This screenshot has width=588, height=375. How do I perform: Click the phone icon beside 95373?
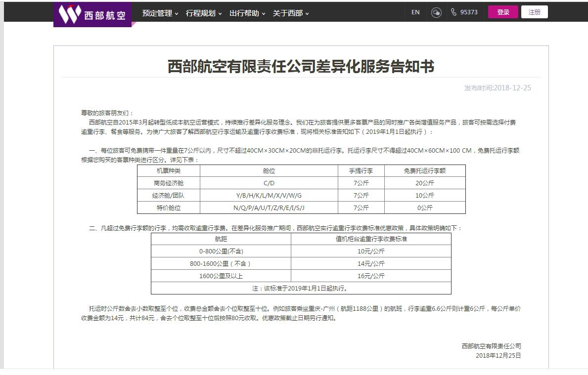click(x=453, y=12)
